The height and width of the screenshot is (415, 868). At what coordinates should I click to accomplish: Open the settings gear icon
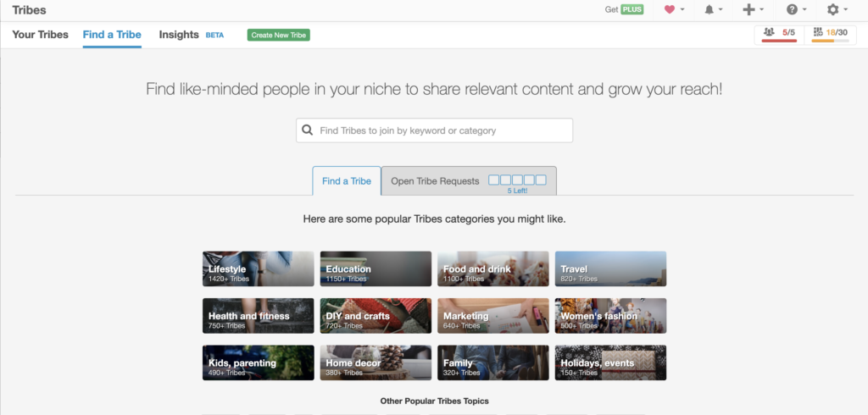(832, 9)
